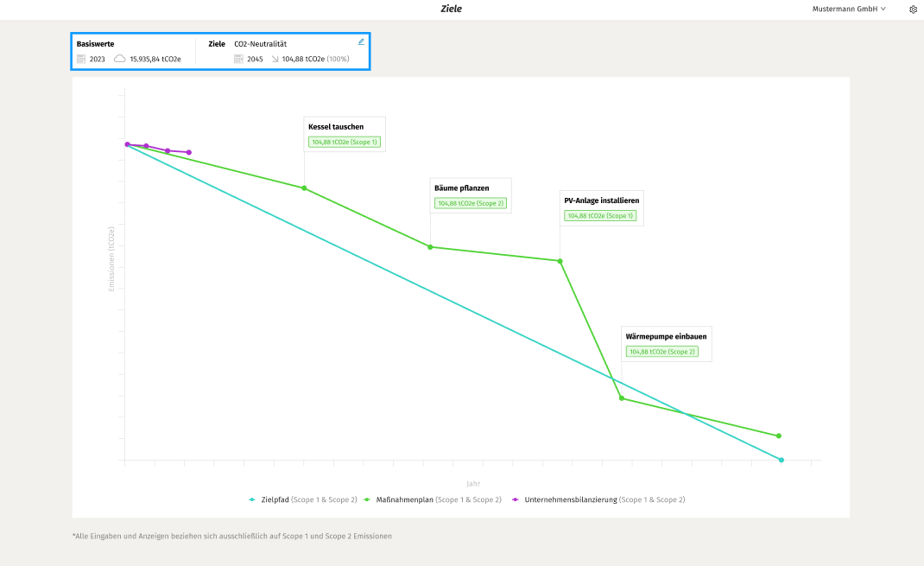Click the last green Maßnahmenplan data point

(777, 436)
